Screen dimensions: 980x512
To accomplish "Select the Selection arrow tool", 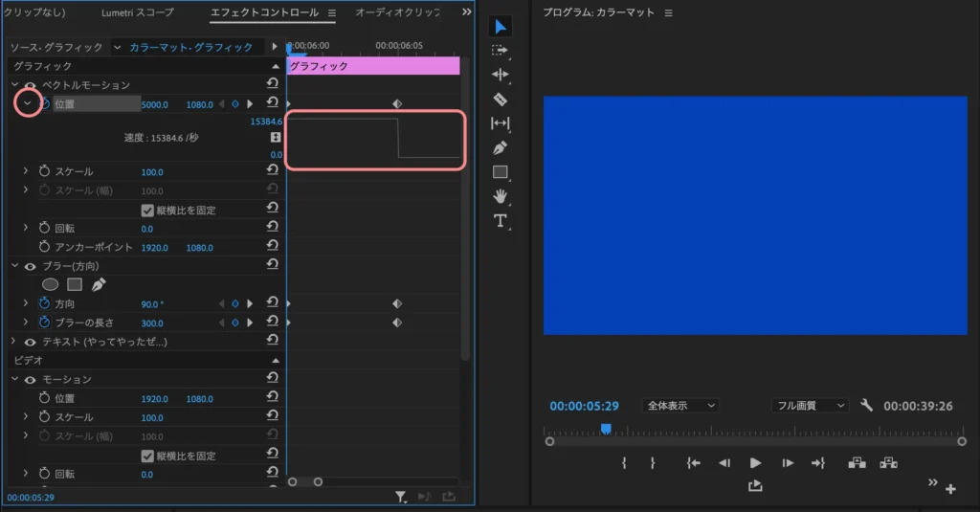I will click(x=500, y=26).
